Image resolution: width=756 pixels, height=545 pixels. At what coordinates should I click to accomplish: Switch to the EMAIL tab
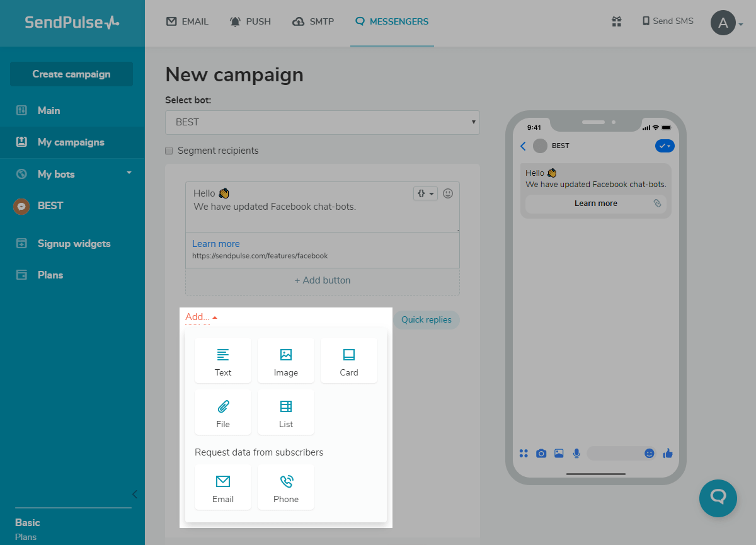coord(187,21)
